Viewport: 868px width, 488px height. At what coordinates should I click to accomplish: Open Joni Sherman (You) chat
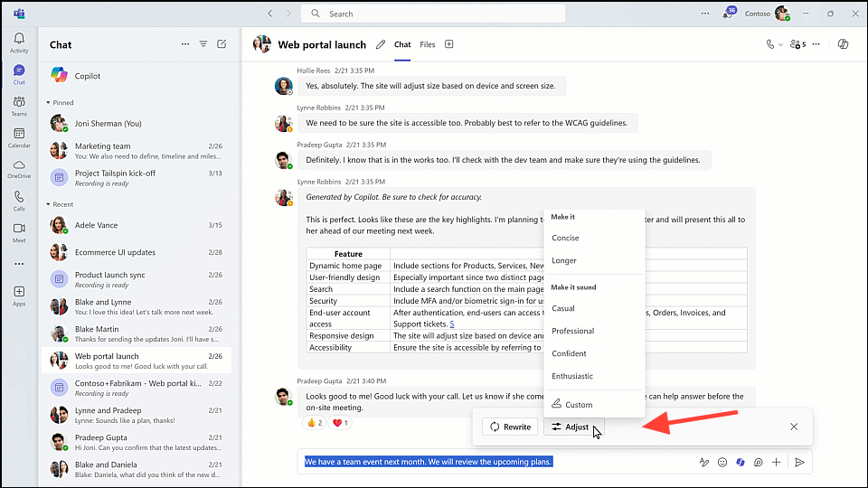coord(137,124)
